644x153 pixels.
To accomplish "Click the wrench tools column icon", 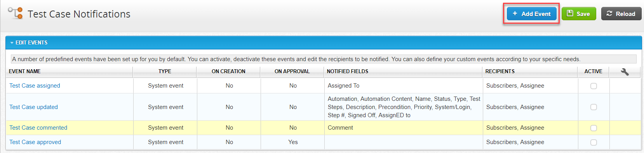I will 625,72.
